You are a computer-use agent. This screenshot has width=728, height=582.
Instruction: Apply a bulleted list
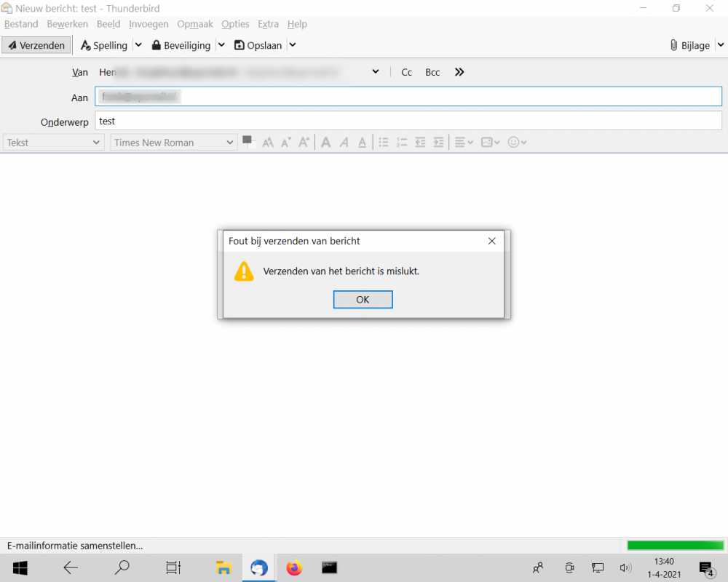click(x=384, y=143)
